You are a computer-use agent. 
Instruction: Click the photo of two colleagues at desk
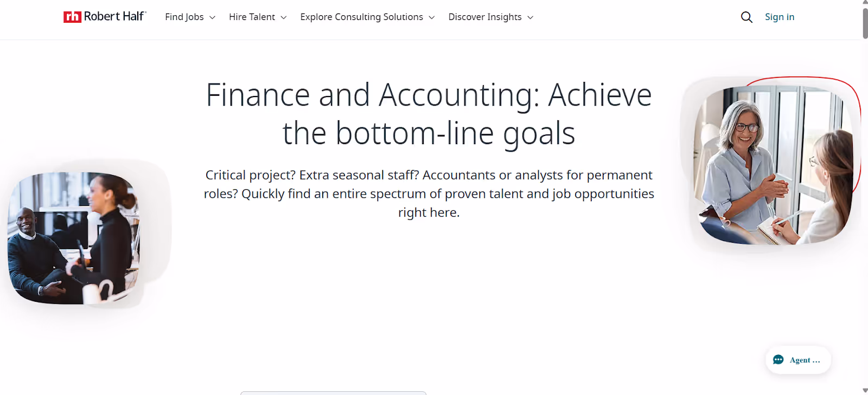(x=74, y=238)
